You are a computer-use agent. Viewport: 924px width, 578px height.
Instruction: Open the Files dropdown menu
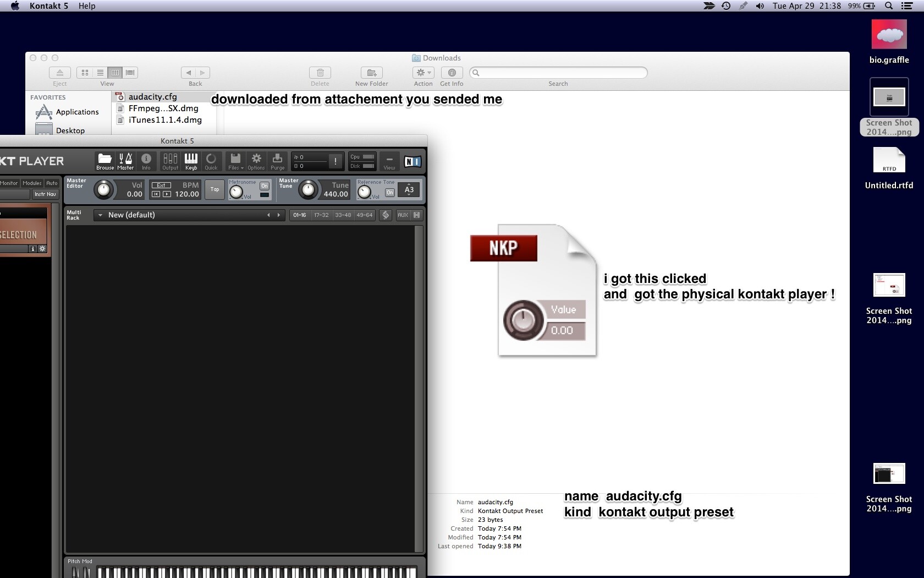[x=235, y=161]
